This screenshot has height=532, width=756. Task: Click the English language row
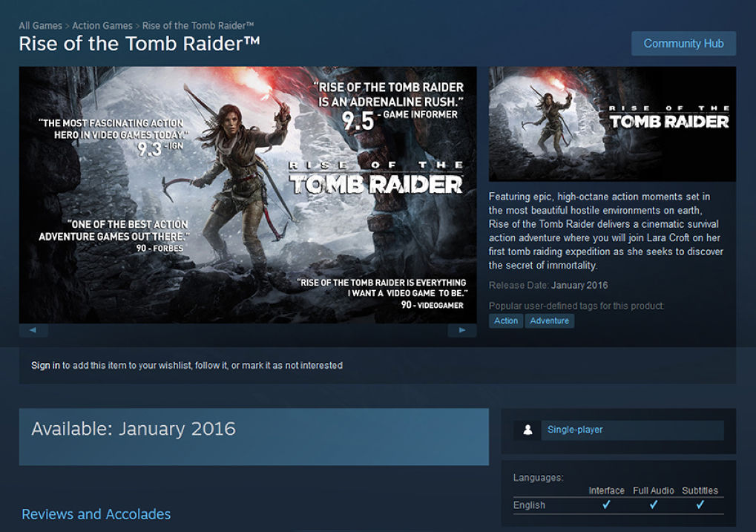coord(619,505)
